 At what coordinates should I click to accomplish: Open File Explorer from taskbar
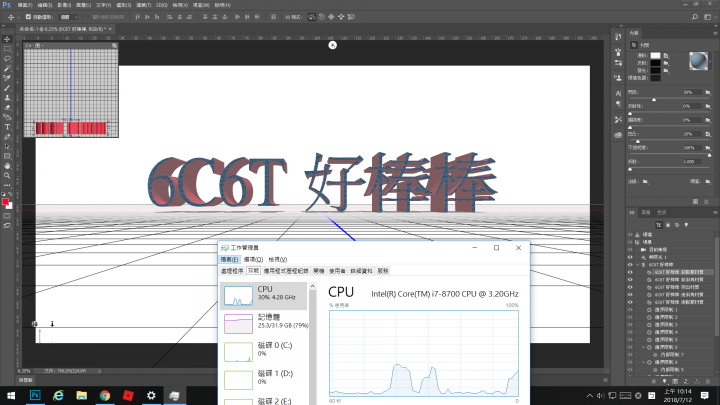(82, 395)
